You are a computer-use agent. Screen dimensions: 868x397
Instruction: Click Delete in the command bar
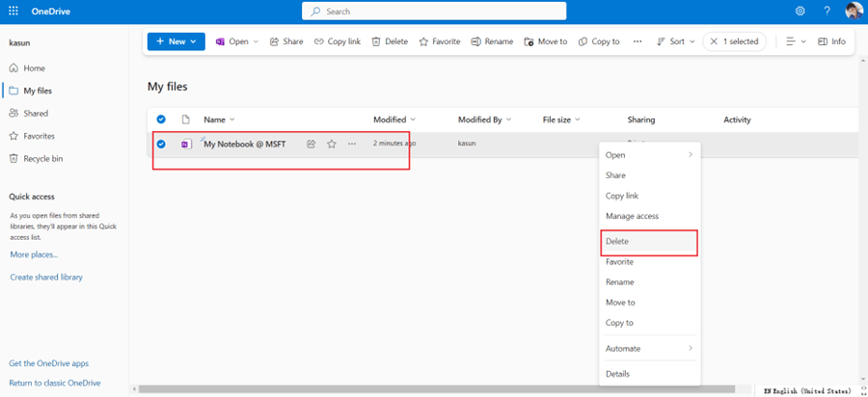[390, 41]
